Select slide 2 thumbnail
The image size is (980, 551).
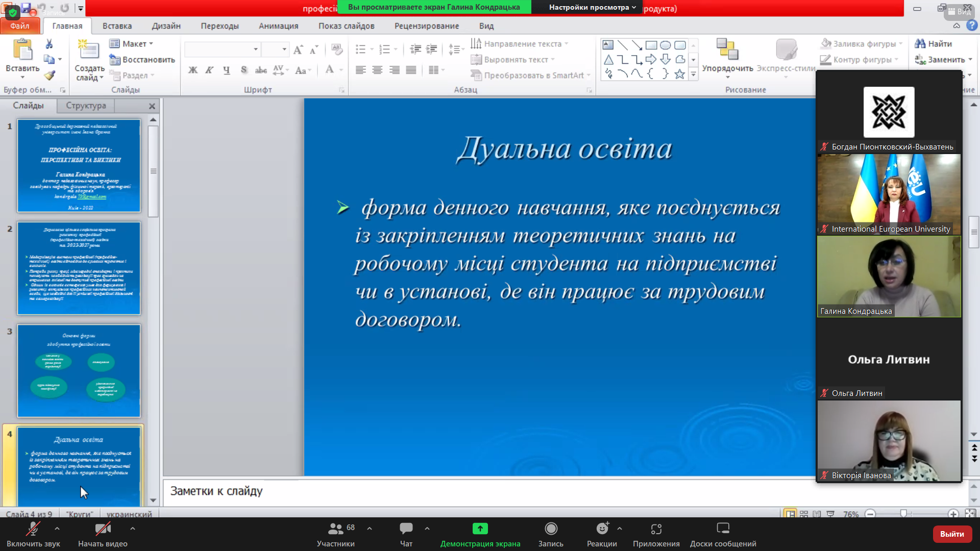(x=79, y=268)
